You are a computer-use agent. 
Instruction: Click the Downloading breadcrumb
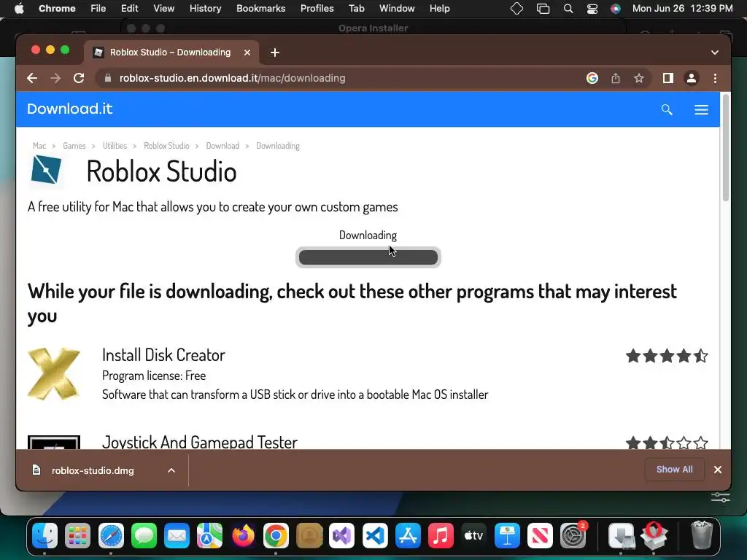(x=278, y=146)
